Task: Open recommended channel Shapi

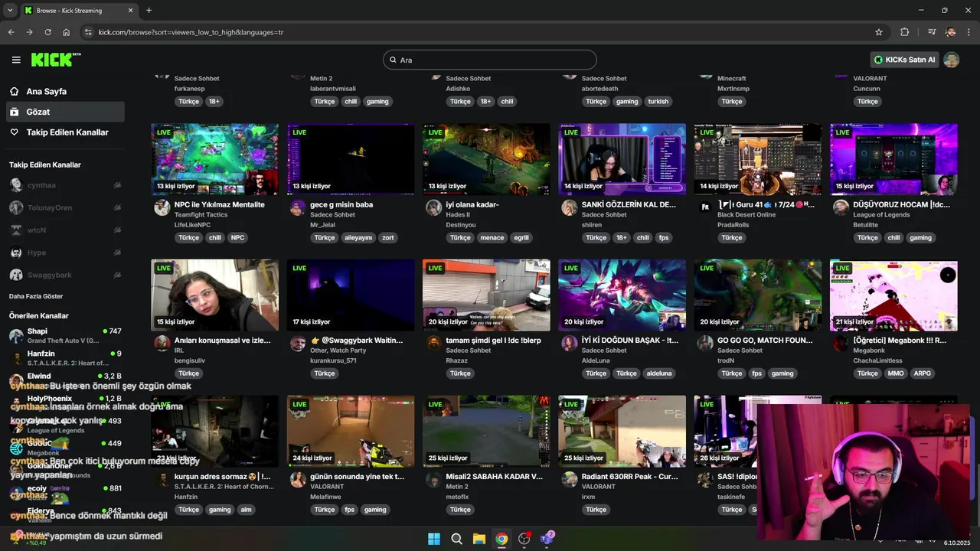Action: click(64, 335)
